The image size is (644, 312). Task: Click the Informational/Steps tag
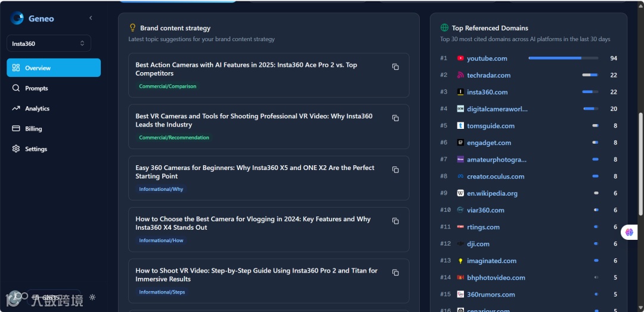pyautogui.click(x=162, y=292)
